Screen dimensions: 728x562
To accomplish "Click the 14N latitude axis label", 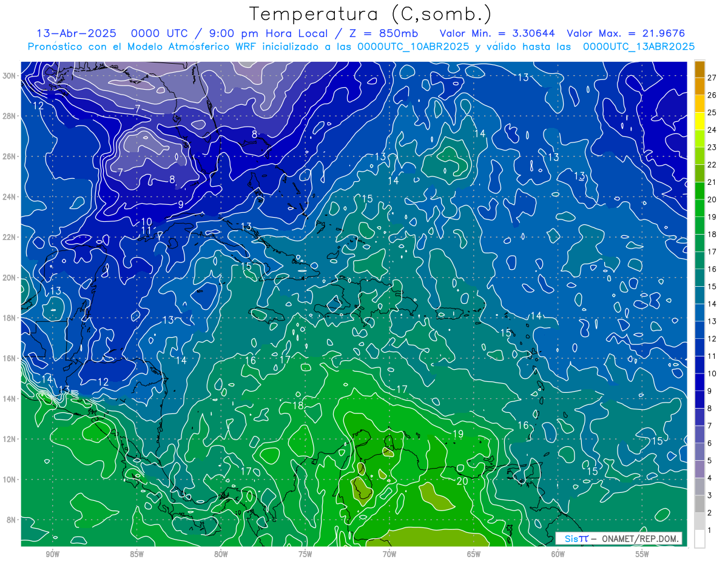I will (10, 398).
